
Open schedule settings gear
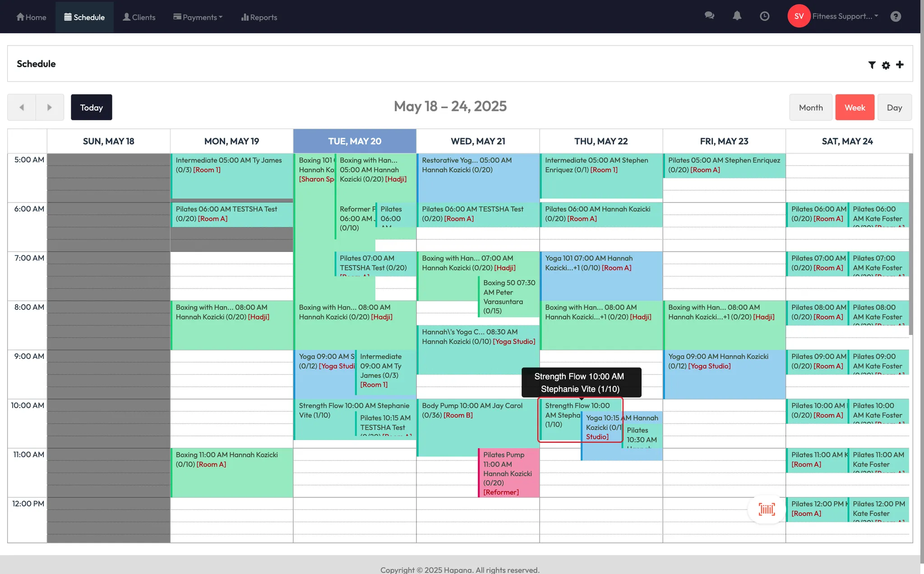click(886, 65)
